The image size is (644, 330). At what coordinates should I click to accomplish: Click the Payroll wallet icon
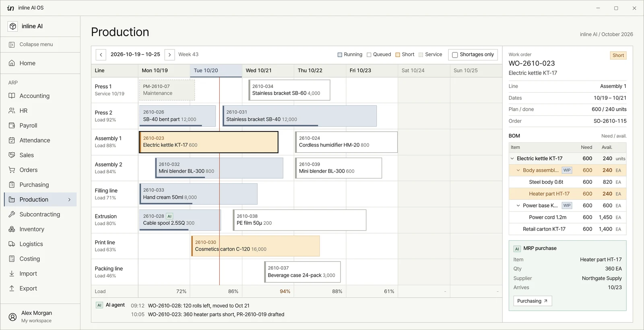coord(12,126)
